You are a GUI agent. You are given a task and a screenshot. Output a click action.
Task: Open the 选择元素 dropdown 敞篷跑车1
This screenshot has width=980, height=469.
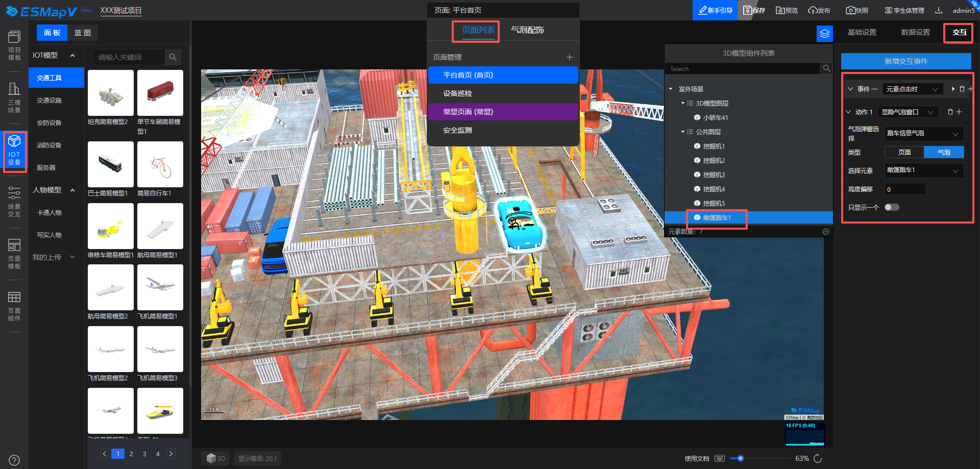pyautogui.click(x=924, y=170)
